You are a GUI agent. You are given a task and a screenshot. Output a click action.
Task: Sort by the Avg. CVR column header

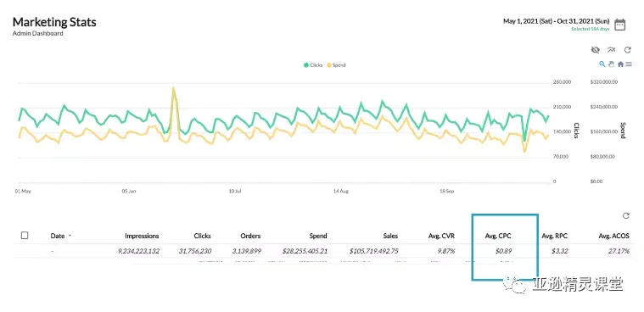(x=441, y=236)
